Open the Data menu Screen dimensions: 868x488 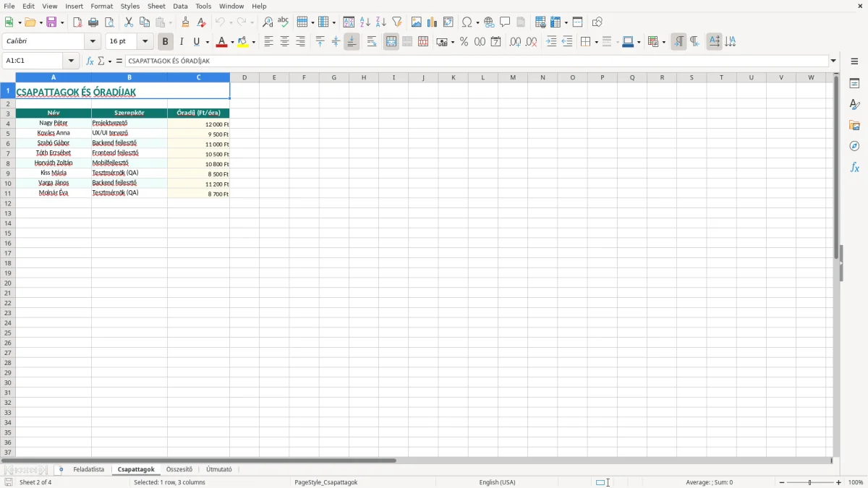pyautogui.click(x=180, y=6)
